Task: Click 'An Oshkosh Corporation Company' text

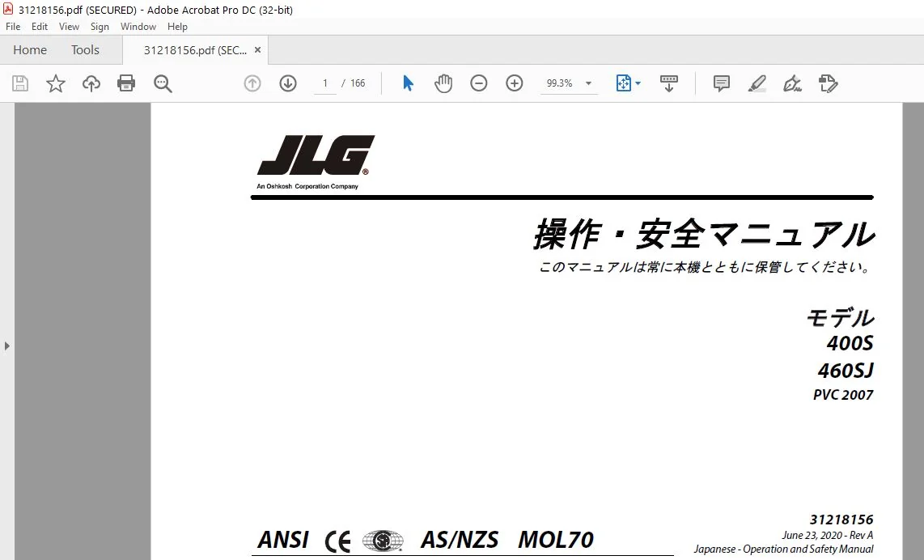Action: point(307,186)
